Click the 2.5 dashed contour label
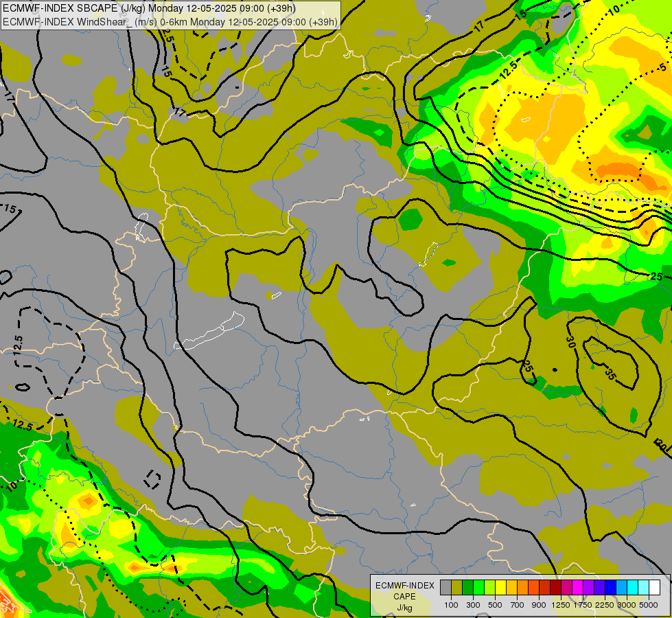This screenshot has height=618, width=672. click(x=168, y=34)
